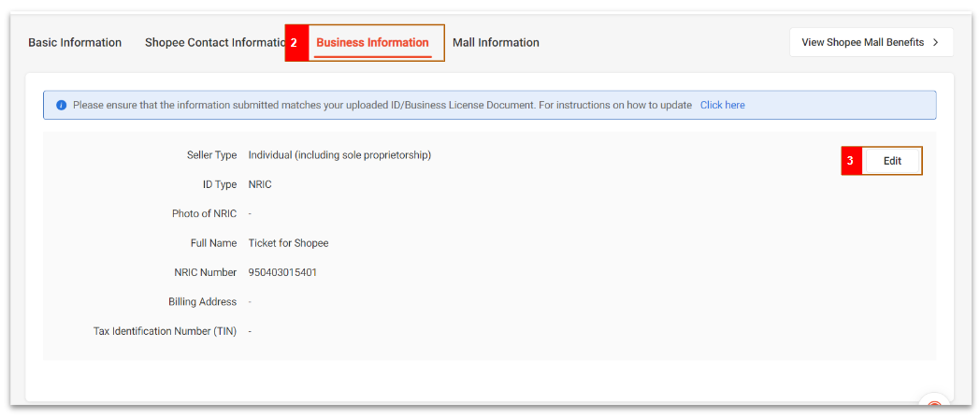Click the red step 3 badge
The width and height of the screenshot is (980, 420).
pyautogui.click(x=850, y=161)
